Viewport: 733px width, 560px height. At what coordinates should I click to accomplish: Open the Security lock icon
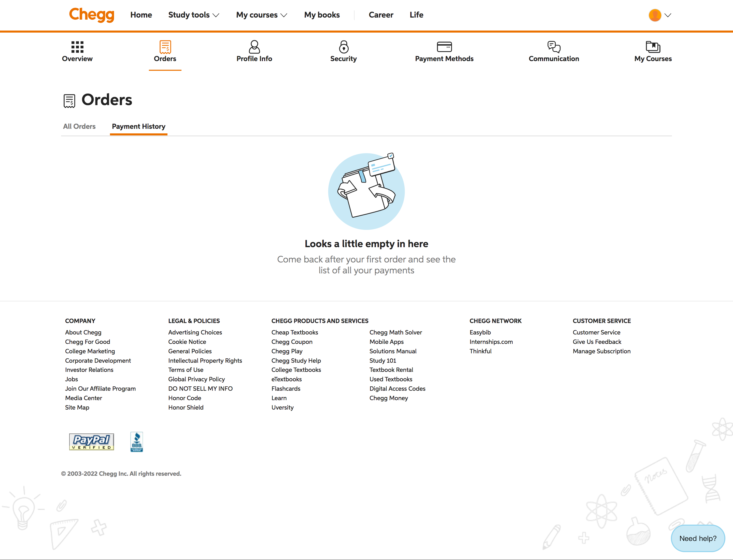coord(344,47)
